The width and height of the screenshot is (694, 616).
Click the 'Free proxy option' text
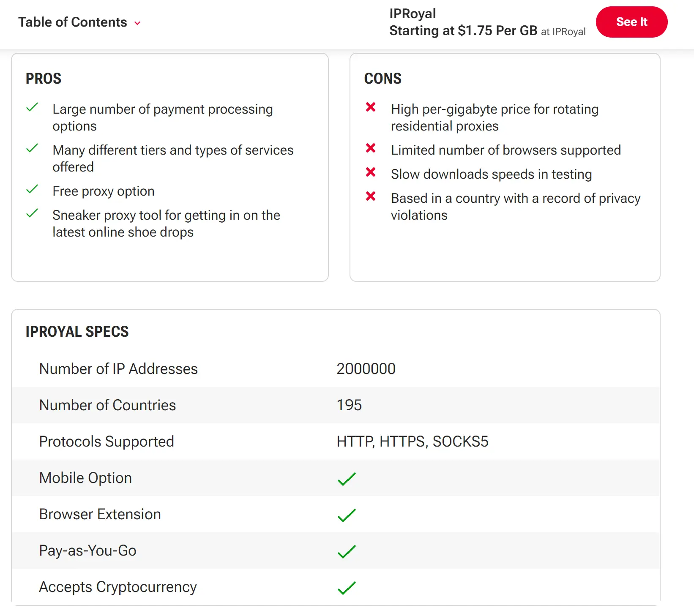(104, 191)
